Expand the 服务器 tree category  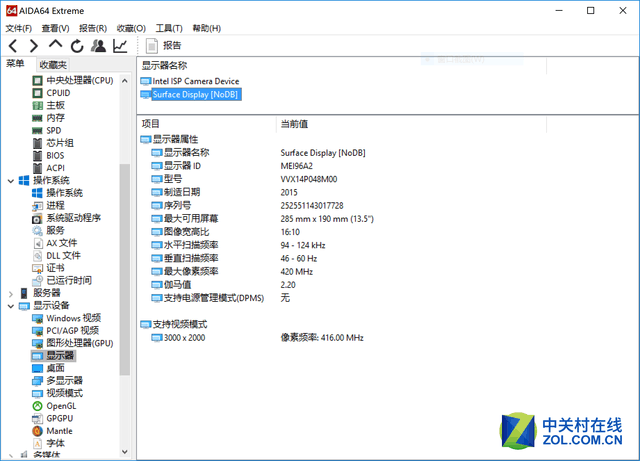pyautogui.click(x=11, y=294)
